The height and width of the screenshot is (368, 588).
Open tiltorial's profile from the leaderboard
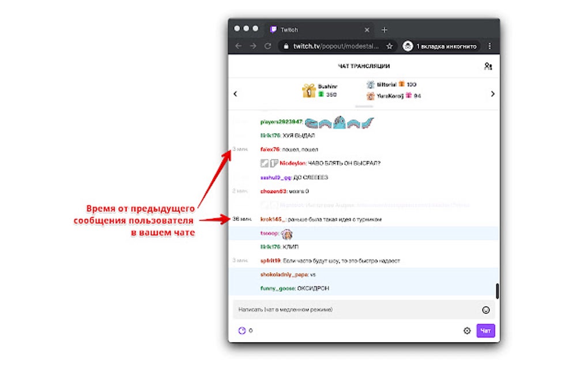[385, 84]
